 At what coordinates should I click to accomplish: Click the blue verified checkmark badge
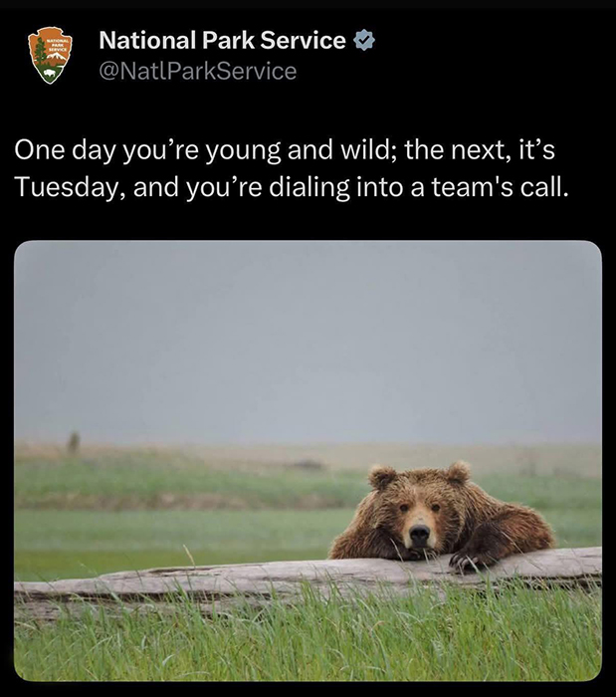point(365,41)
